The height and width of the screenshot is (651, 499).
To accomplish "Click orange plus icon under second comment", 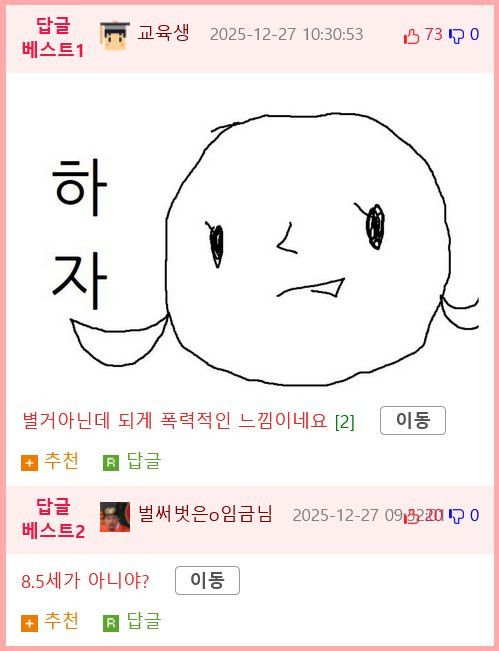I will 29,623.
